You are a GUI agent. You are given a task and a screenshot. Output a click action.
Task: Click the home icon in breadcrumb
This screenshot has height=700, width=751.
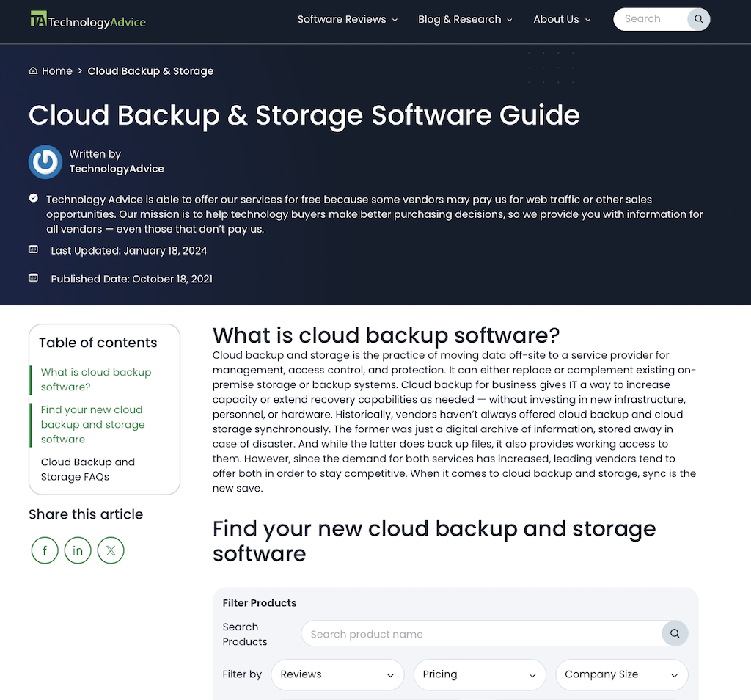(33, 71)
